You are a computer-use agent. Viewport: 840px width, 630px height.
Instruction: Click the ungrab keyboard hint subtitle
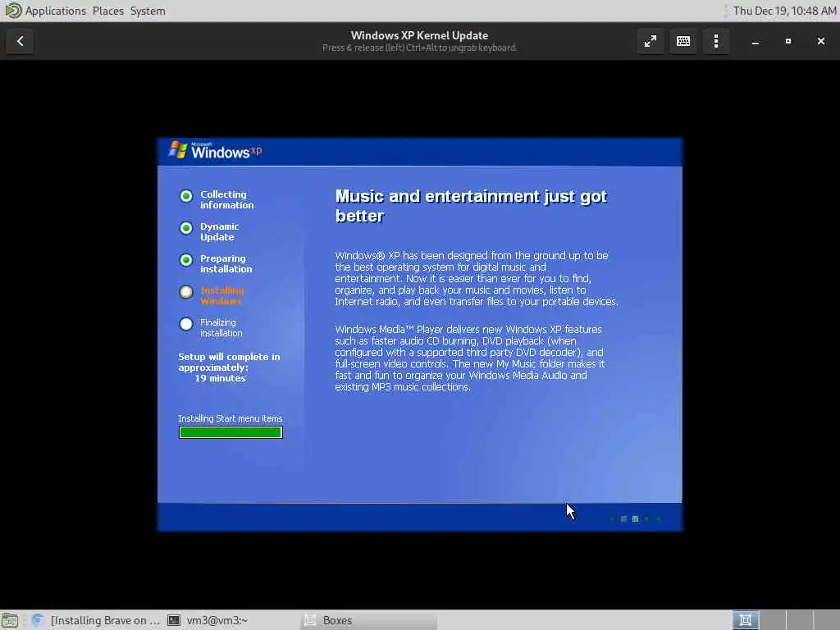[419, 48]
